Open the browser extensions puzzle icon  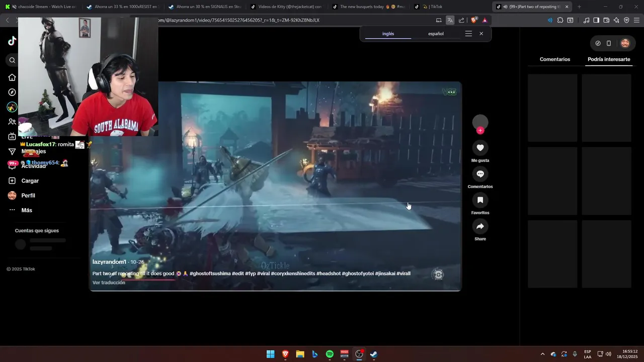(560, 20)
